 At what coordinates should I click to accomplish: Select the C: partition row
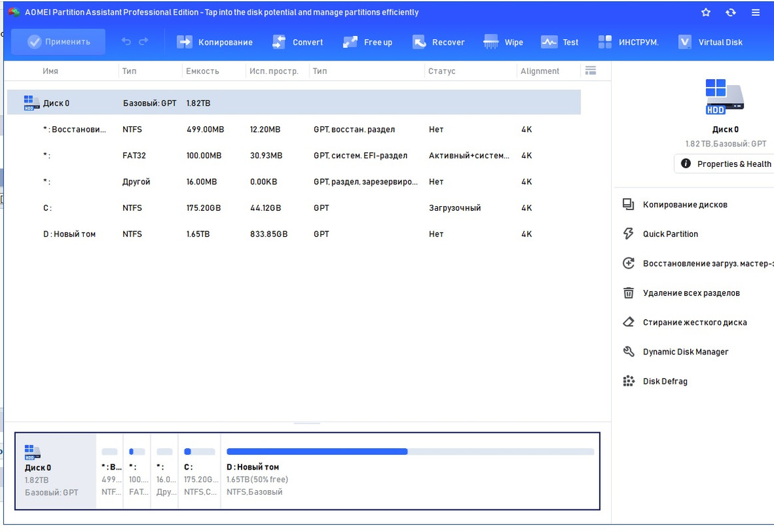click(x=293, y=207)
